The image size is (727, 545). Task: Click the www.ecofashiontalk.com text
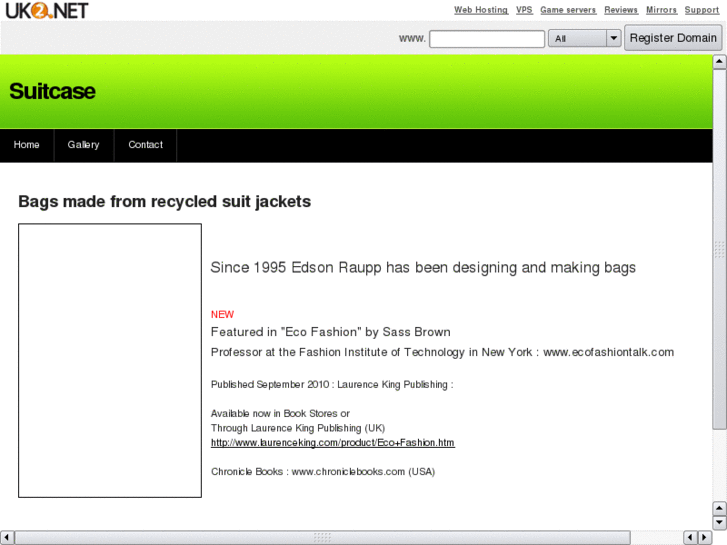(608, 352)
